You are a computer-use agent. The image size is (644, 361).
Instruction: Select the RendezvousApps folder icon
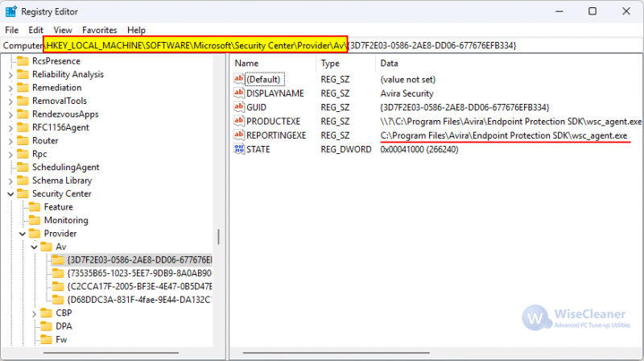pos(23,114)
